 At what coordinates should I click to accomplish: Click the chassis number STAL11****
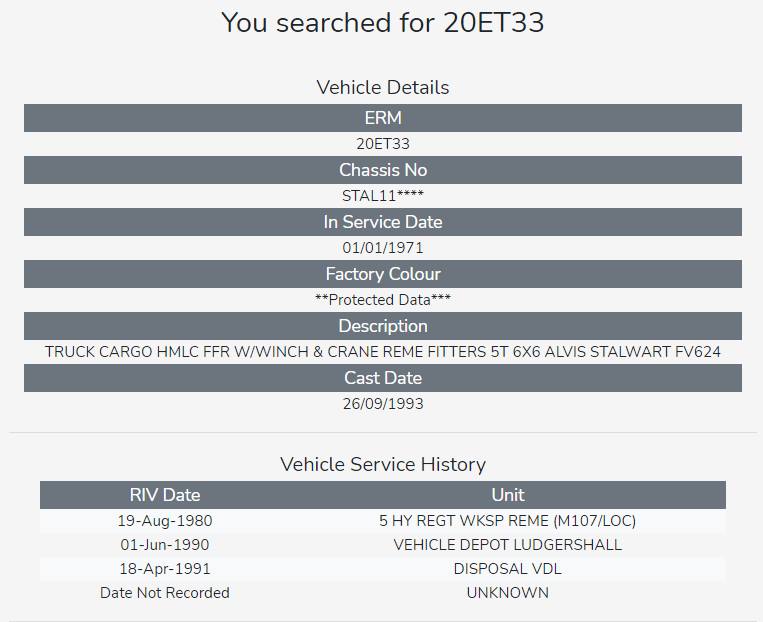[382, 196]
